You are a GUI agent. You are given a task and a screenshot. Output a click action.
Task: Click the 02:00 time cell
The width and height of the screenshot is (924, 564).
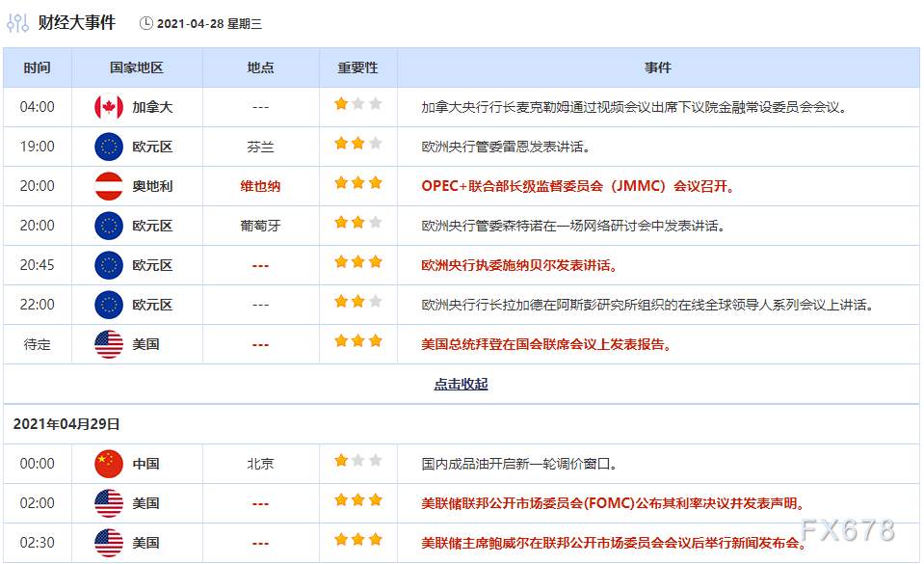(x=38, y=504)
